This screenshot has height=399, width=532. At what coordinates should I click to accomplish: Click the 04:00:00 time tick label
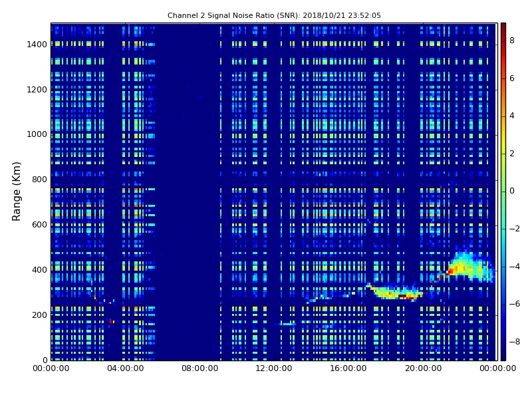pos(126,368)
